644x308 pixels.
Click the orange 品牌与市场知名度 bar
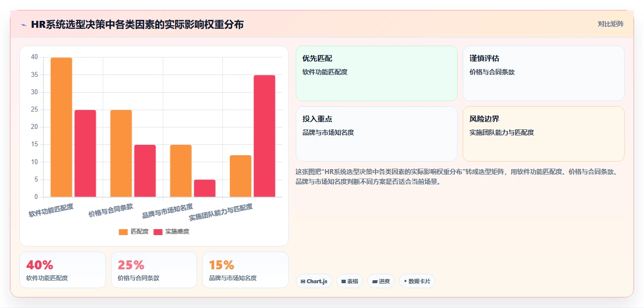point(181,171)
